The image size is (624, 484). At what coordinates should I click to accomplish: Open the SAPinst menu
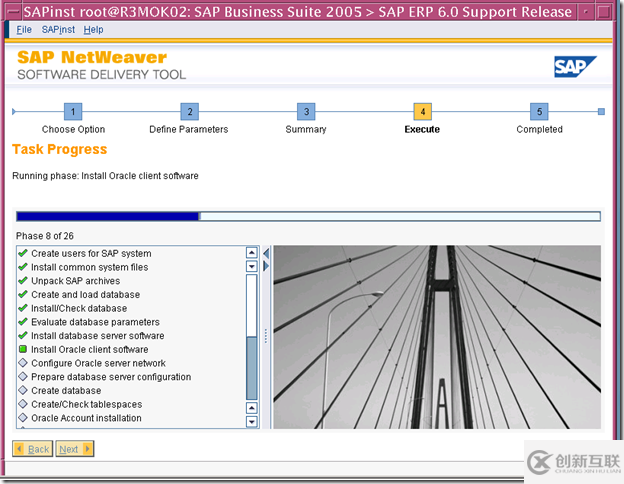coord(58,29)
